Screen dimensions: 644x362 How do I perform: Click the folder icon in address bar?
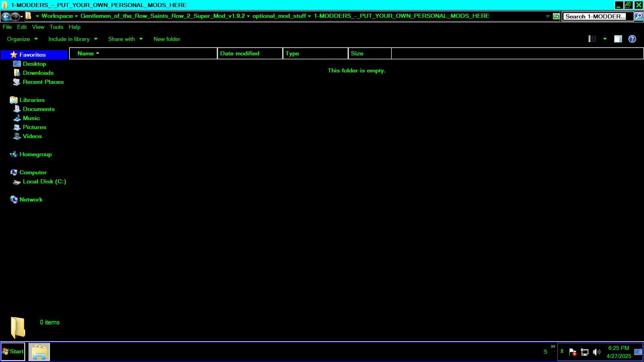point(29,16)
